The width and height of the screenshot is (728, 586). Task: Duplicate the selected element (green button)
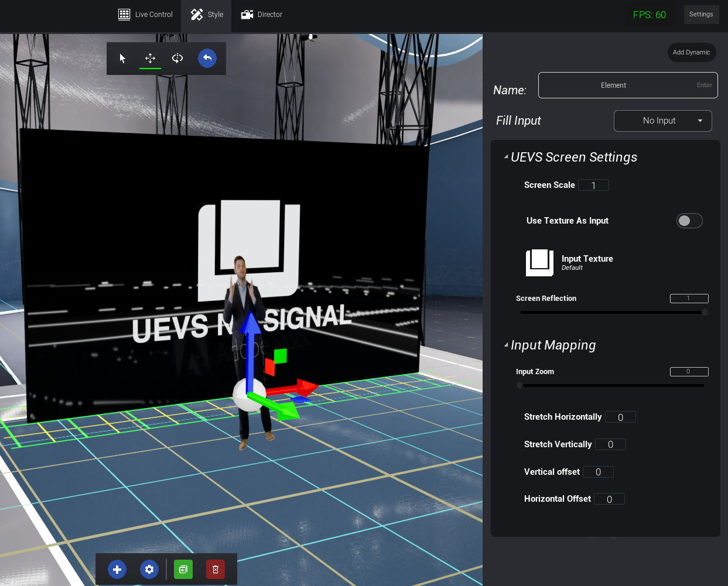click(x=183, y=569)
